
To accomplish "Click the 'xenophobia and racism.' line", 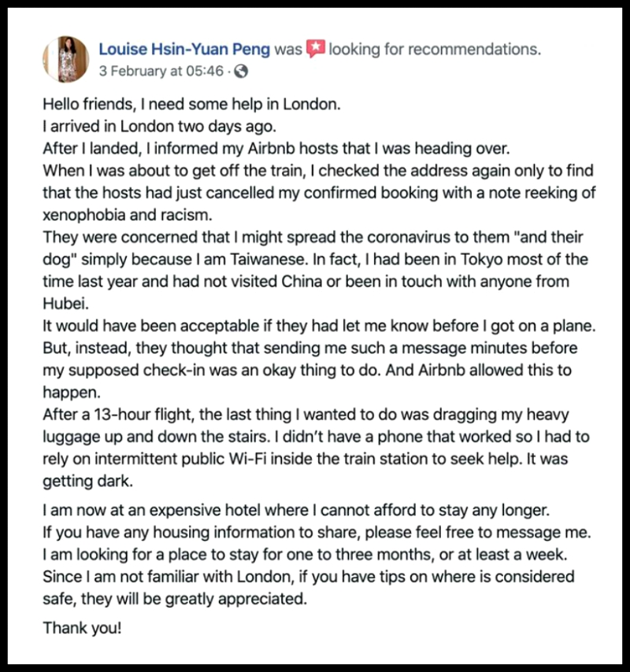I will tap(128, 215).
